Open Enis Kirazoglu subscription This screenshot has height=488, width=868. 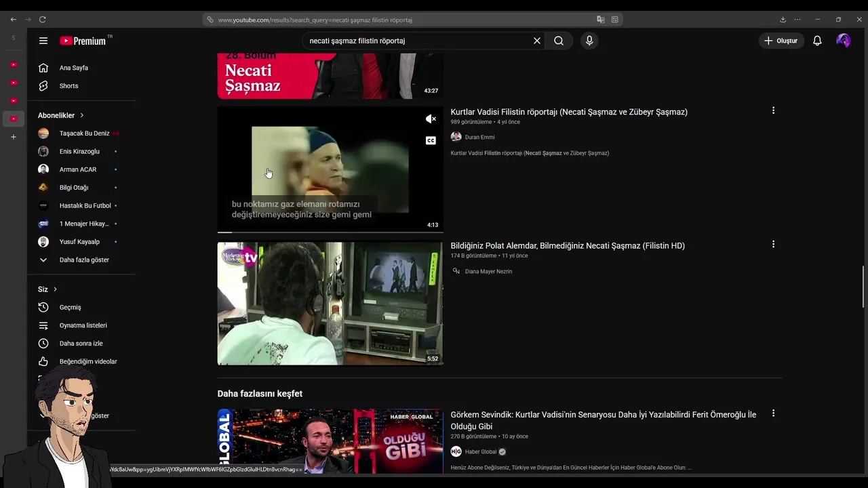(x=80, y=151)
